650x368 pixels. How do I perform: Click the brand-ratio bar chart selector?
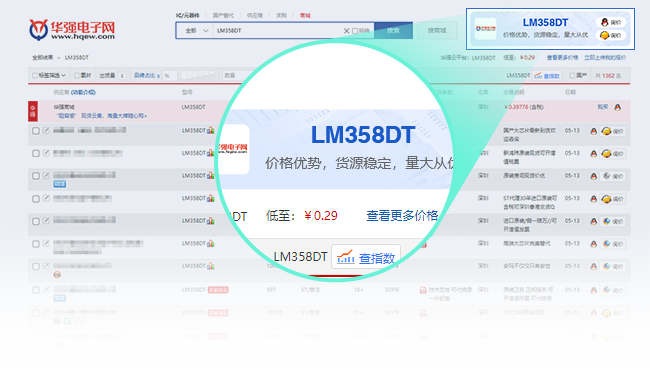coord(198,75)
